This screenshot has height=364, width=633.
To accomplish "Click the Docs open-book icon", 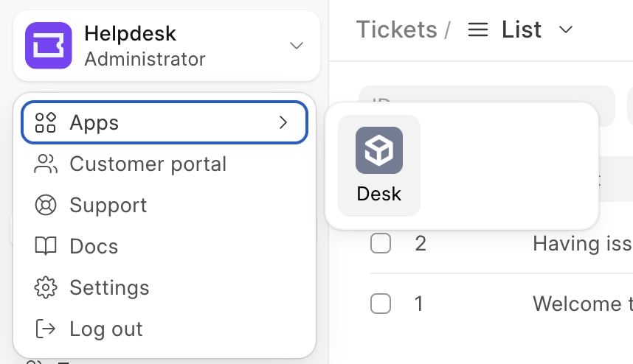I will pos(46,246).
